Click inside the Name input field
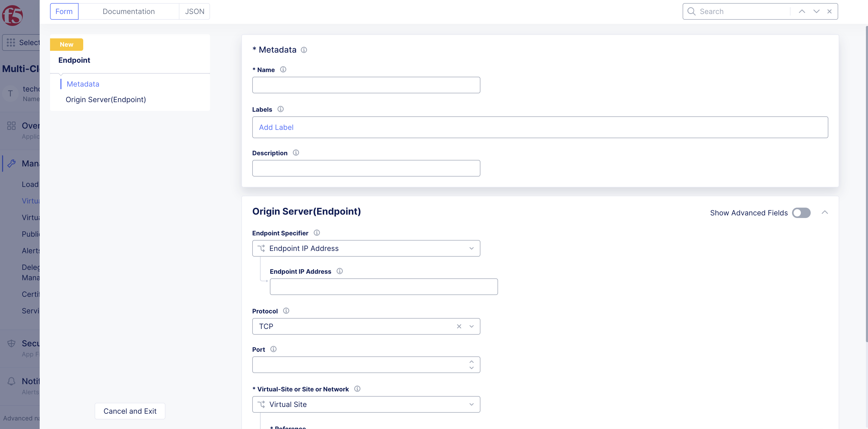This screenshot has width=868, height=429. click(366, 85)
